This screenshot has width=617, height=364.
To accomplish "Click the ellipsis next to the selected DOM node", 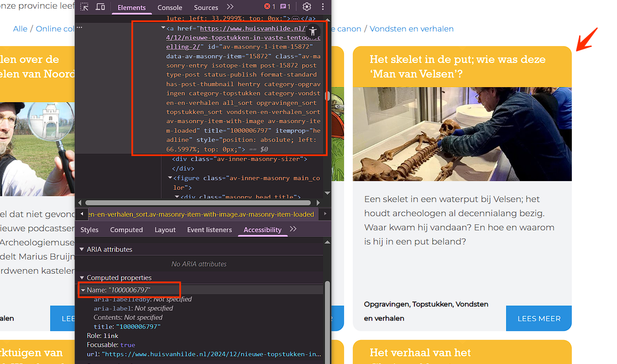I will click(x=79, y=28).
